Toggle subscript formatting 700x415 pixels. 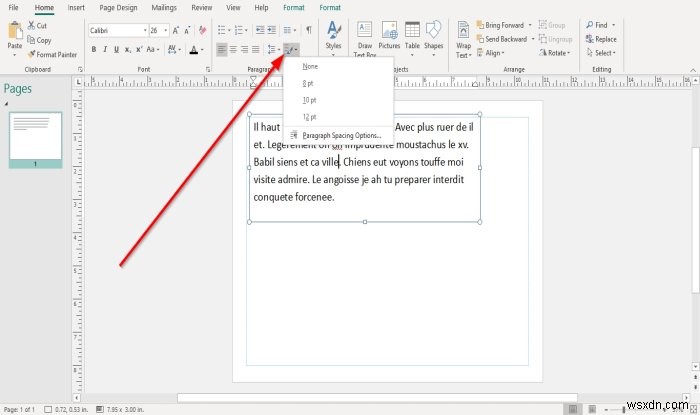(128, 50)
